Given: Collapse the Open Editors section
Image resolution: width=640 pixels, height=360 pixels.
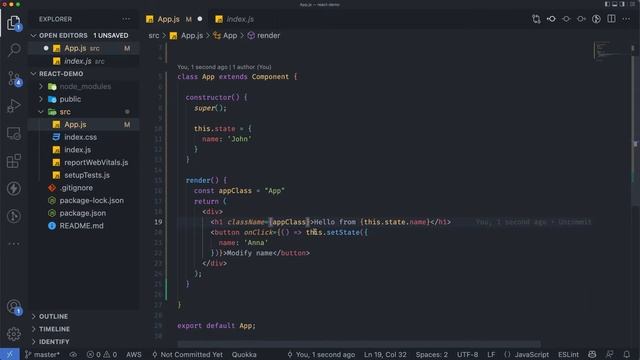Looking at the screenshot, I should [x=84, y=36].
